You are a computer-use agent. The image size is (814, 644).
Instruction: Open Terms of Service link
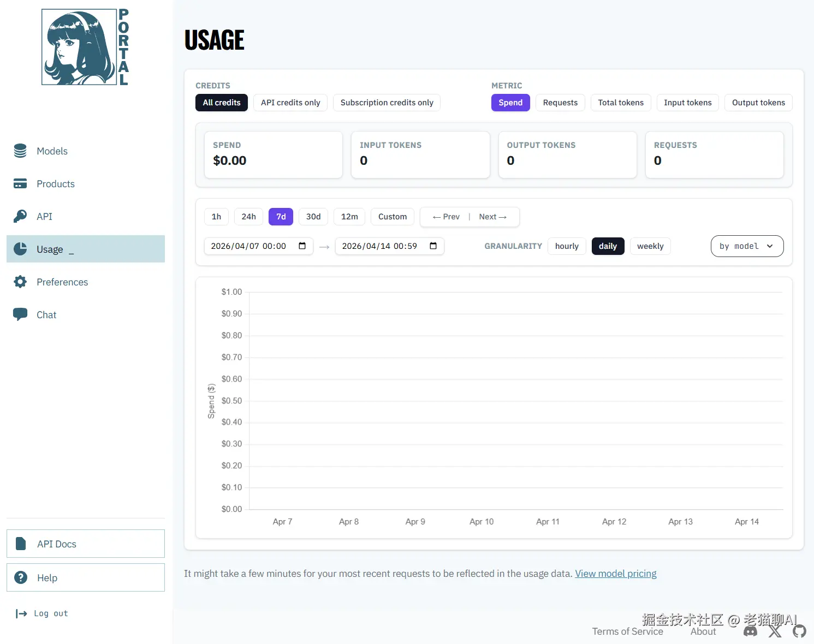(x=628, y=631)
